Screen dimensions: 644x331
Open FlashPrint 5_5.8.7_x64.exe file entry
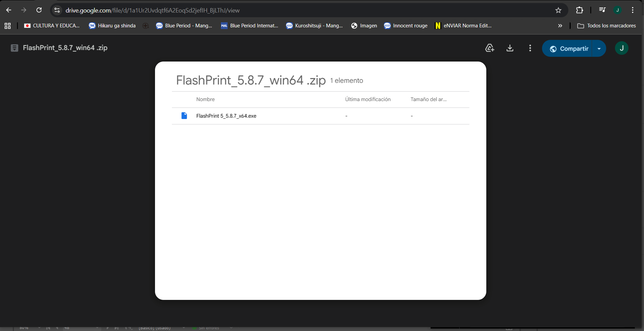[226, 116]
